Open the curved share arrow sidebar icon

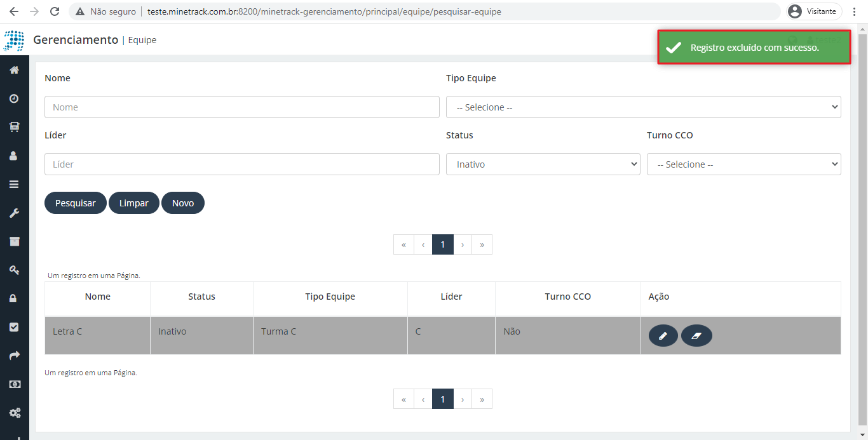click(x=14, y=356)
